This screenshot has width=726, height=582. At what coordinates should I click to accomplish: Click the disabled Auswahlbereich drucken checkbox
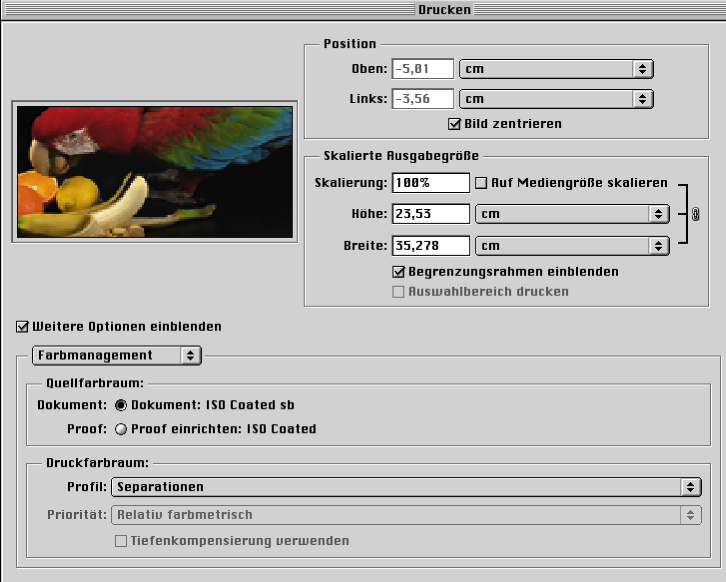(x=398, y=292)
